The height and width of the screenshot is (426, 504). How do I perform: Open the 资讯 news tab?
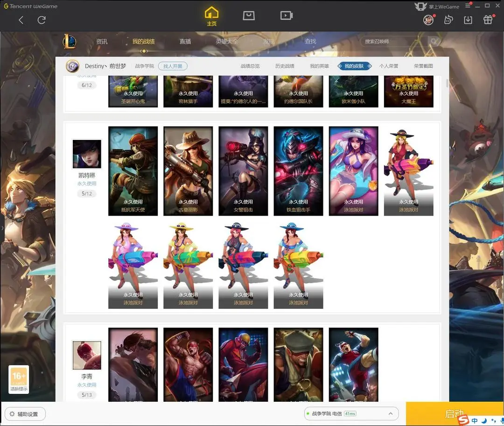coord(102,42)
